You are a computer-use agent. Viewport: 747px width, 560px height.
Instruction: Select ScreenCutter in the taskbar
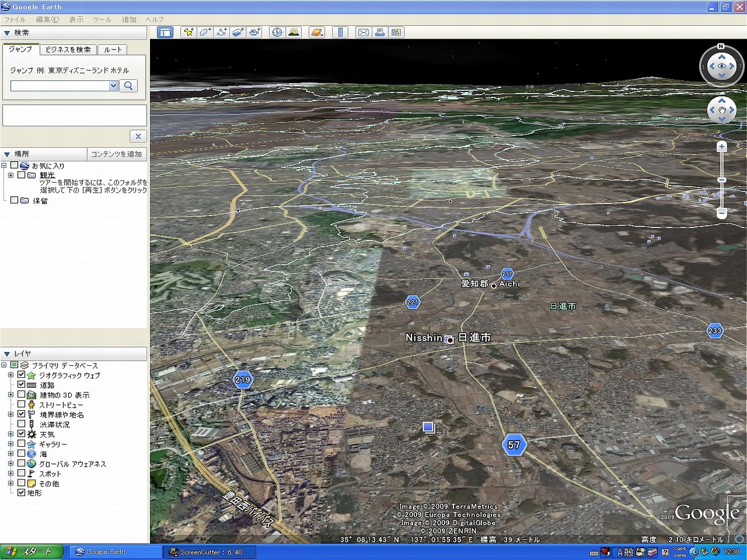tap(209, 552)
